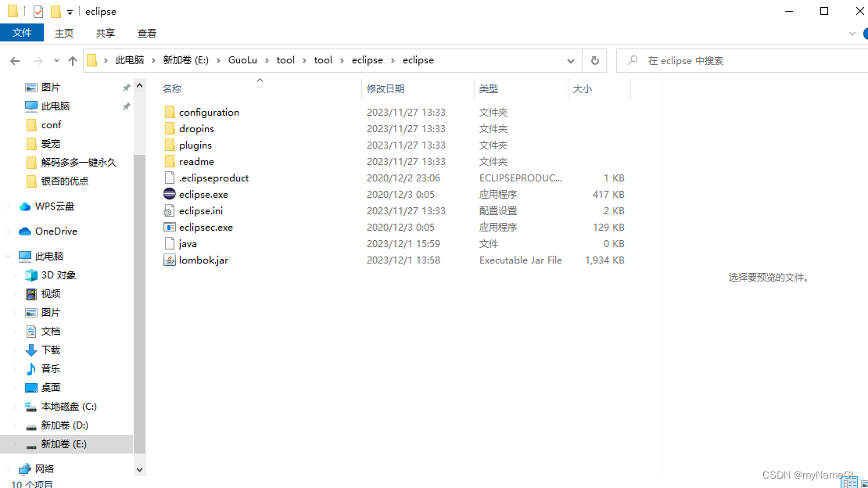
Task: Open 爱宠 quick access folder
Action: click(x=43, y=143)
